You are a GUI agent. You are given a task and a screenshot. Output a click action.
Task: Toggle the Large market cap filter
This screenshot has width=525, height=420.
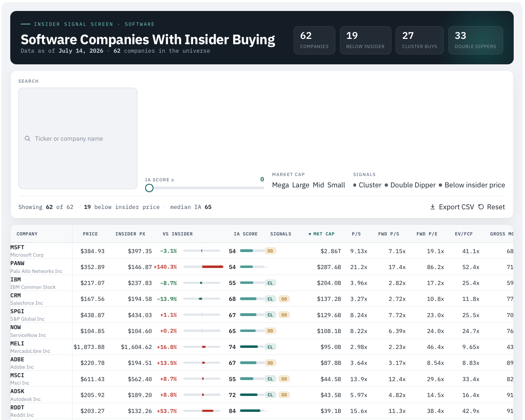point(301,185)
